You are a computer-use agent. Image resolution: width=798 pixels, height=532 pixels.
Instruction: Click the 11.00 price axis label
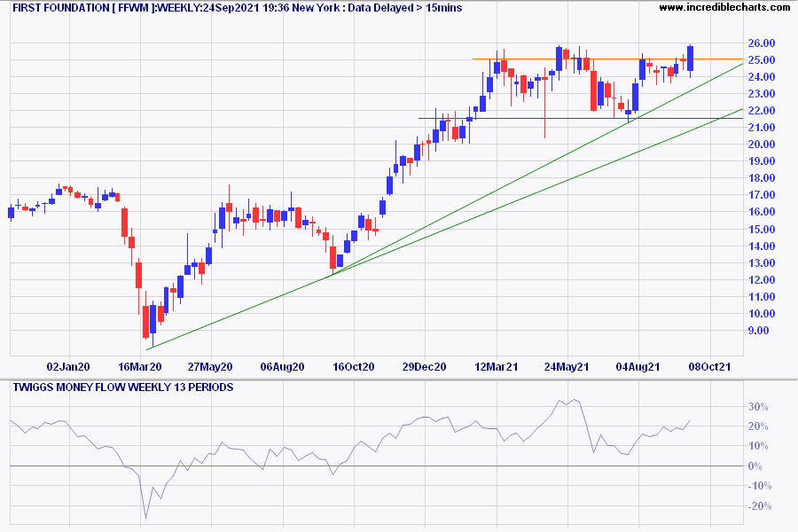point(762,297)
